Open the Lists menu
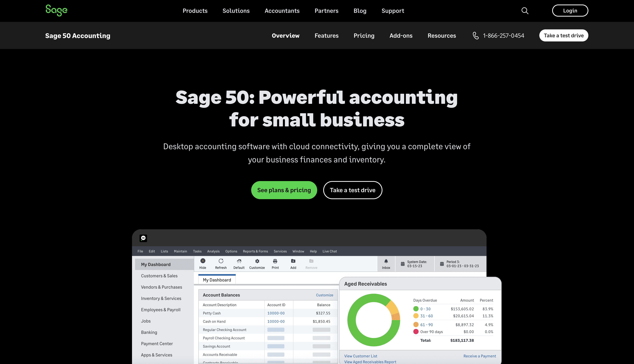 (x=164, y=251)
